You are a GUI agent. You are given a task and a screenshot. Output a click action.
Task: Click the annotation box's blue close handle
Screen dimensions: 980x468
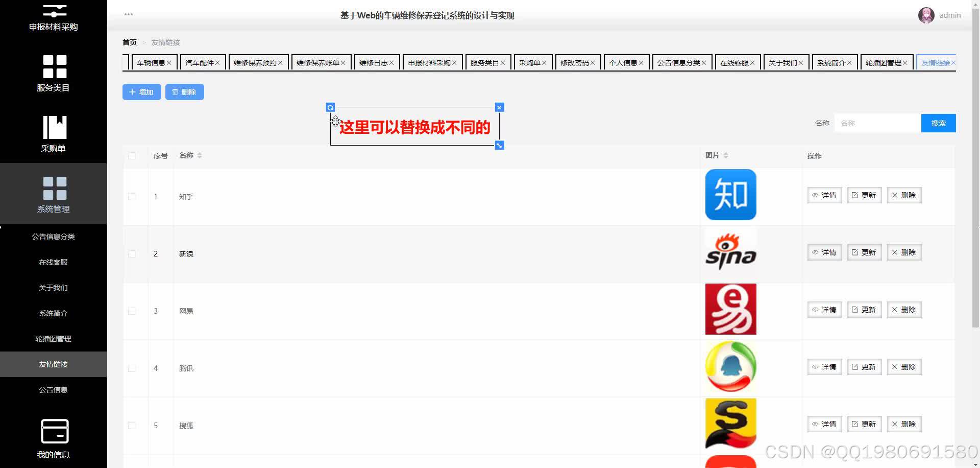[500, 107]
